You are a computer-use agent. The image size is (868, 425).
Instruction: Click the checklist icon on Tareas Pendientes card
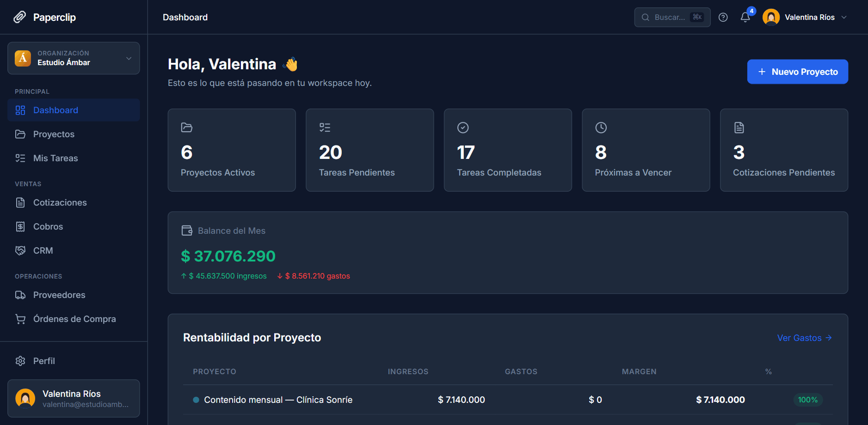click(x=325, y=127)
